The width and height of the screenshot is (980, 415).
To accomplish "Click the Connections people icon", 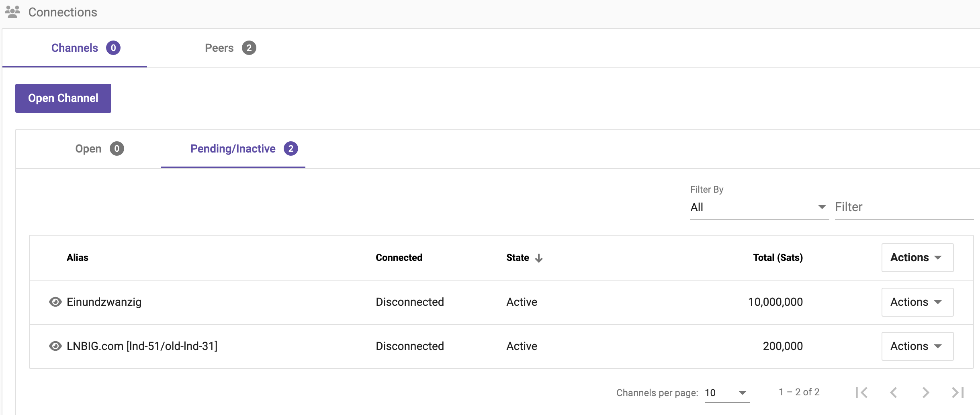I will click(x=12, y=12).
